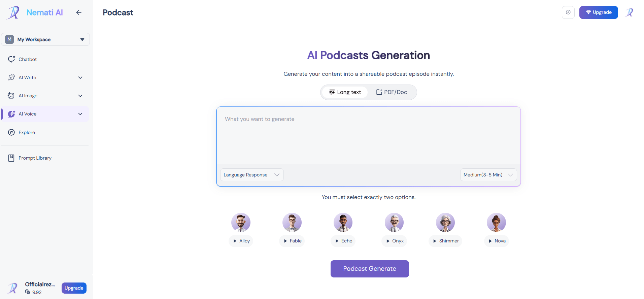Click the account avatar in sidebar footer
The height and width of the screenshot is (299, 644).
(13, 288)
